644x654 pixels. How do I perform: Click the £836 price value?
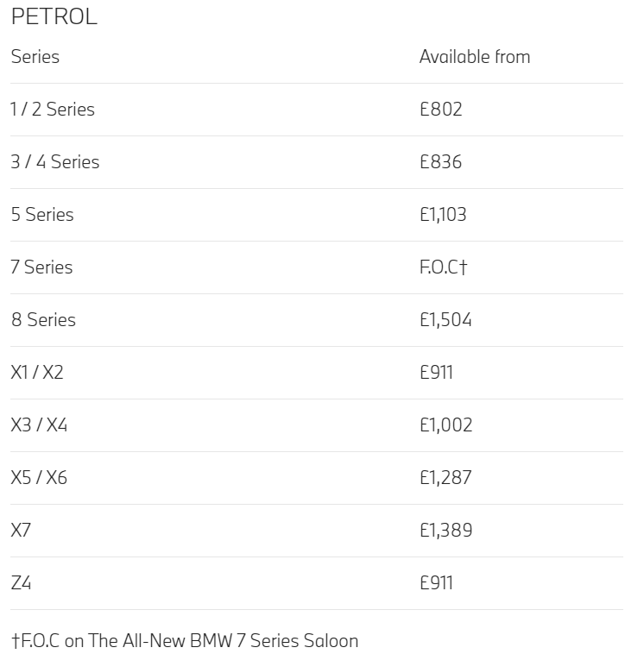point(441,162)
